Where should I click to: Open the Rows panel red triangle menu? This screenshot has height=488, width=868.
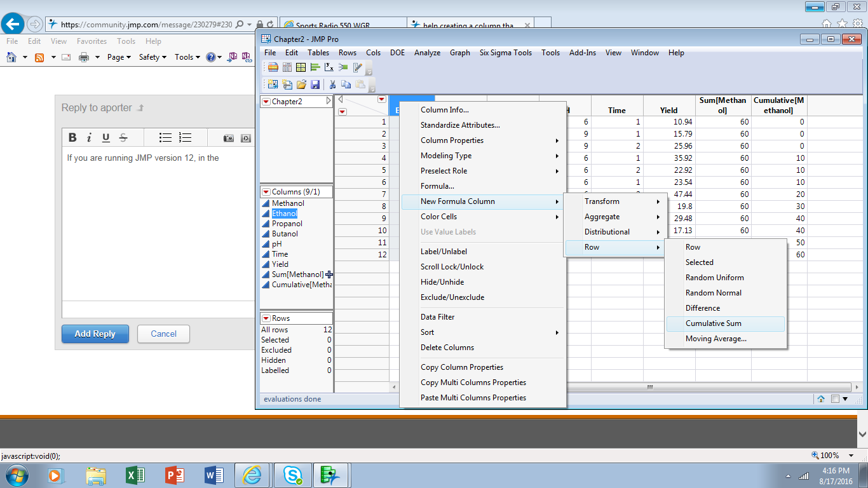click(x=266, y=318)
